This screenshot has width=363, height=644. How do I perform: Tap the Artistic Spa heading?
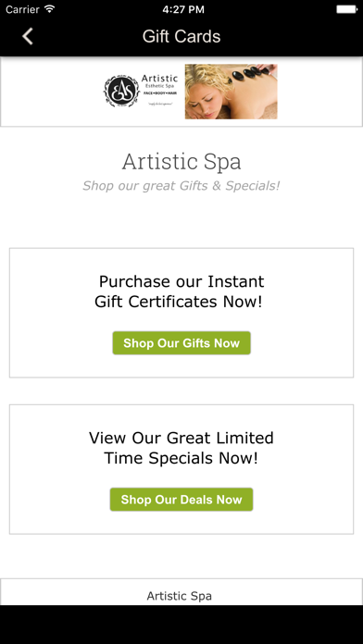point(181,161)
